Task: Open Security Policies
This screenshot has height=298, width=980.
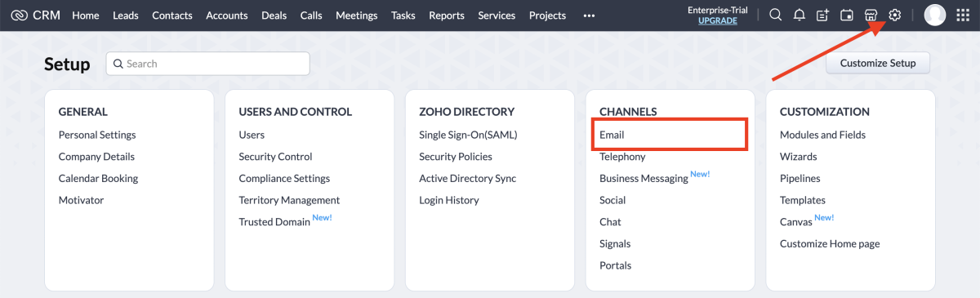Action: 456,157
